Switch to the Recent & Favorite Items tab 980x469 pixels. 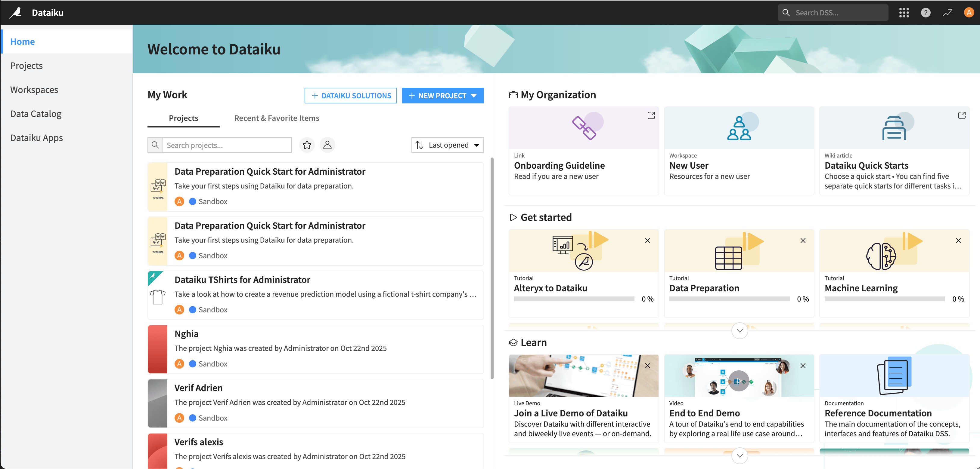tap(277, 118)
